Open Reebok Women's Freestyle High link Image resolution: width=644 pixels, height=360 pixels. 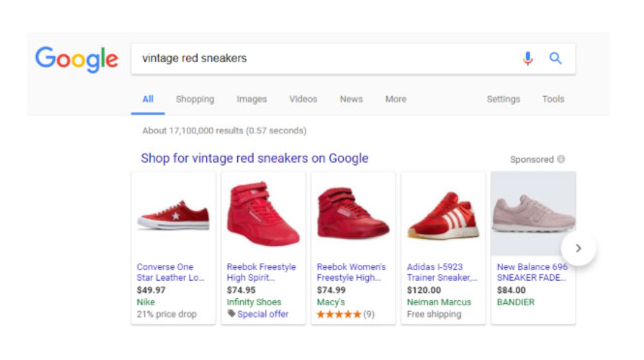point(352,272)
